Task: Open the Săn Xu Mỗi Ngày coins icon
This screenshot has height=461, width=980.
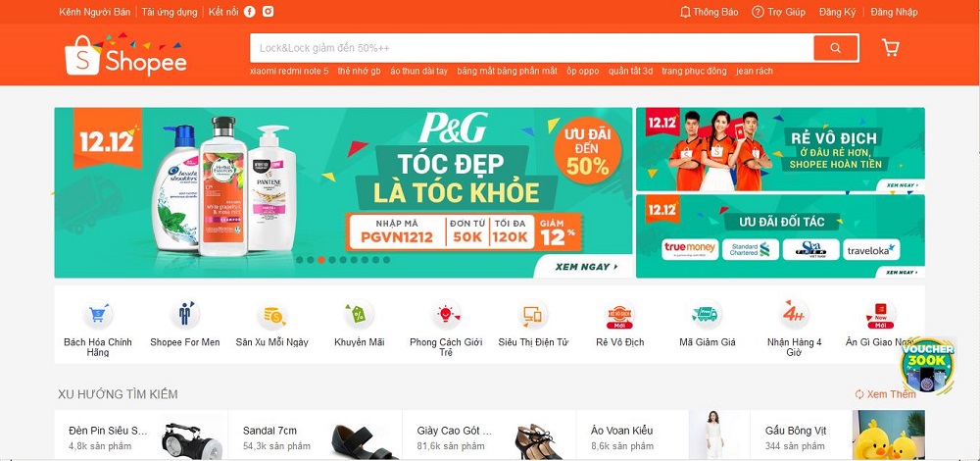Action: [x=273, y=314]
